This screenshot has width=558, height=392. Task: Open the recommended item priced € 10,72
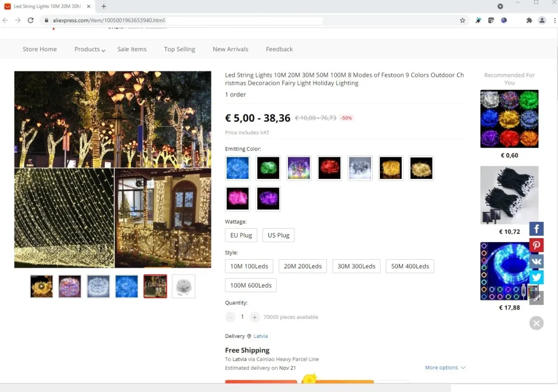coord(509,195)
